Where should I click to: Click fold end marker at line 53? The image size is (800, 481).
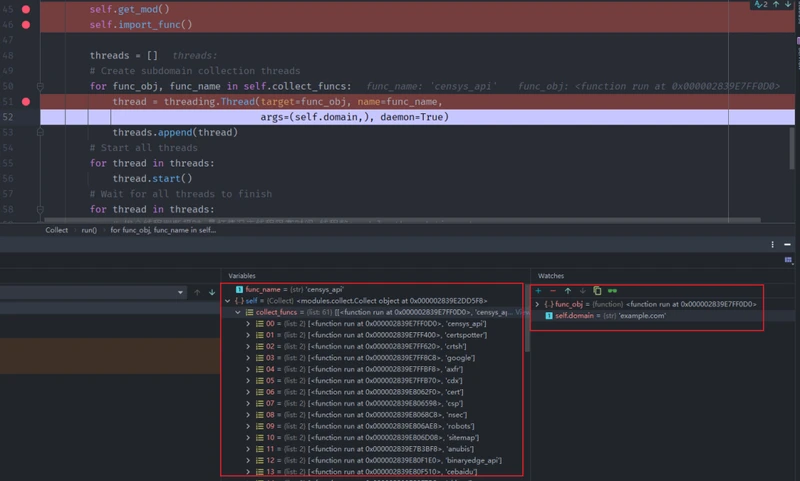tap(40, 132)
